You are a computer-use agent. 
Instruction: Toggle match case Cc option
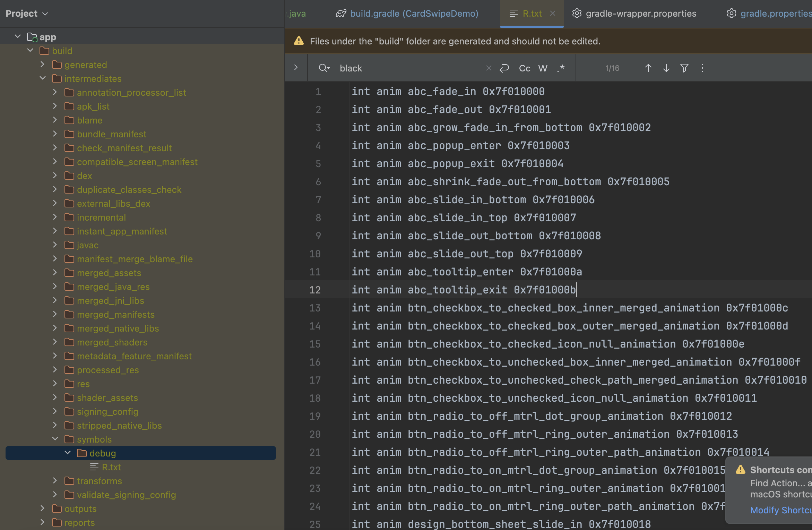pyautogui.click(x=525, y=68)
